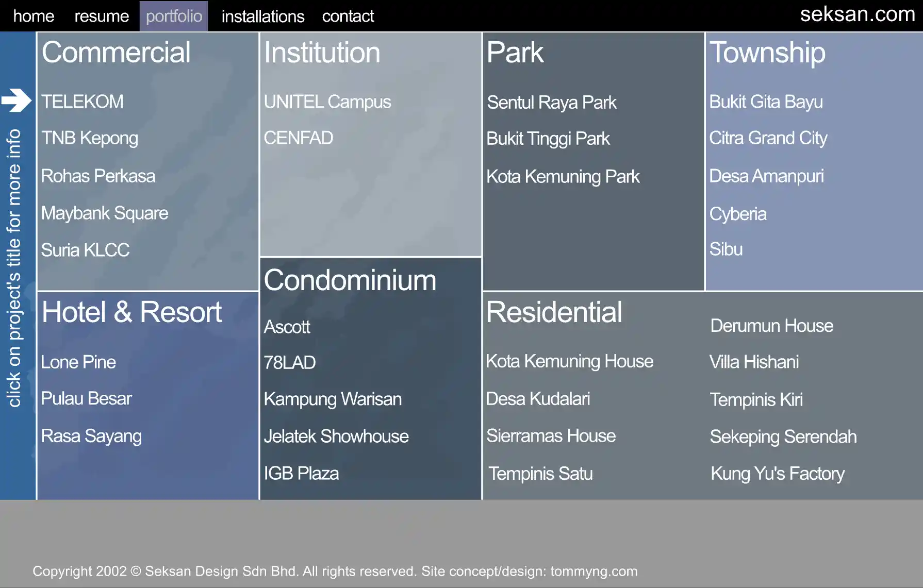Open the Sibu project
The width and height of the screenshot is (923, 588).
[726, 249]
